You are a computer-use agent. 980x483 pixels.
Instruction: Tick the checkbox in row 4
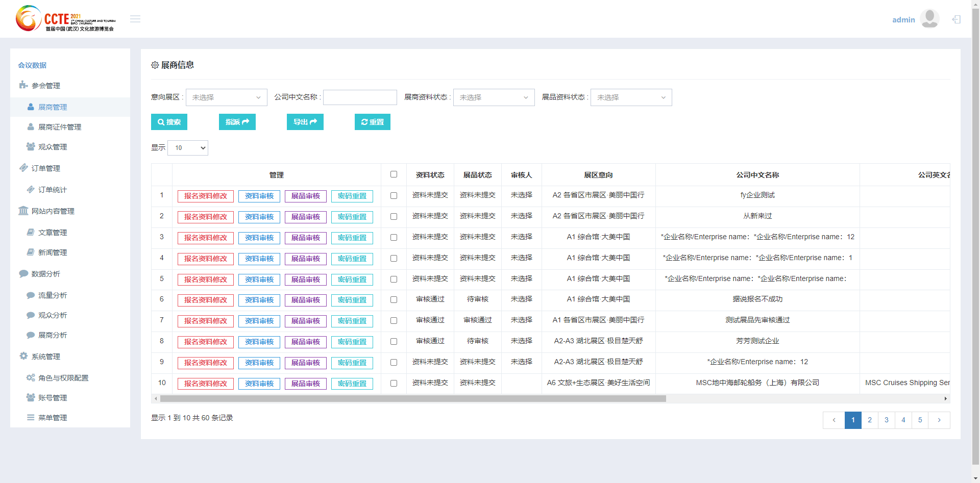[394, 259]
